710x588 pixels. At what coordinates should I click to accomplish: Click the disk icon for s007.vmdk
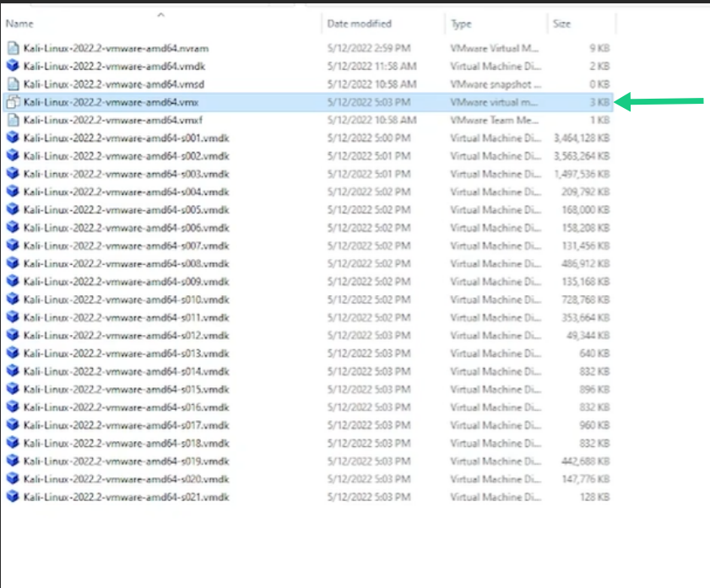(x=14, y=245)
